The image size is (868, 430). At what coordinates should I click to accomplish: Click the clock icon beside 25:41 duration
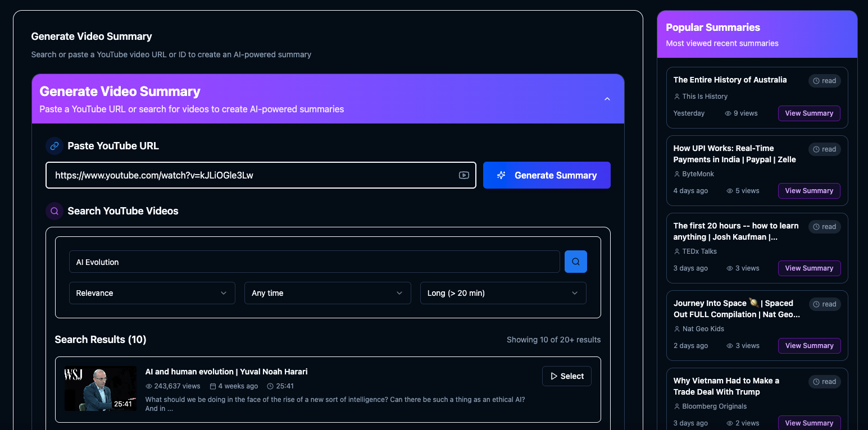coord(270,386)
